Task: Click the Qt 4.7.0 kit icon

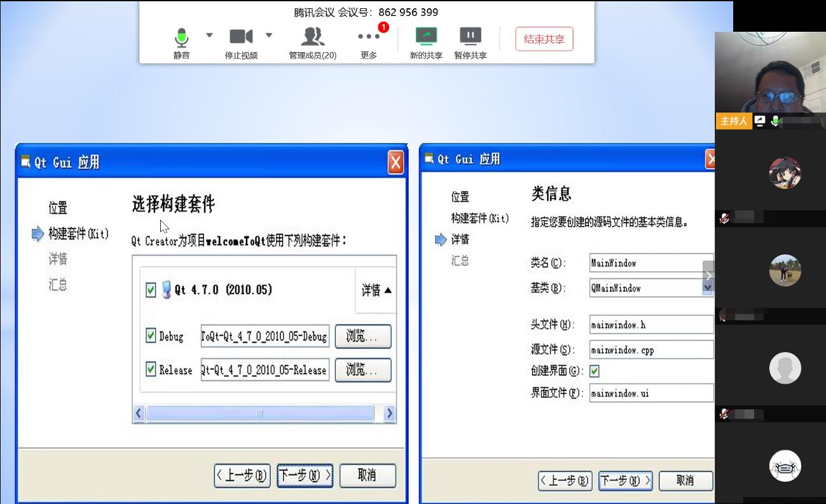Action: point(166,290)
